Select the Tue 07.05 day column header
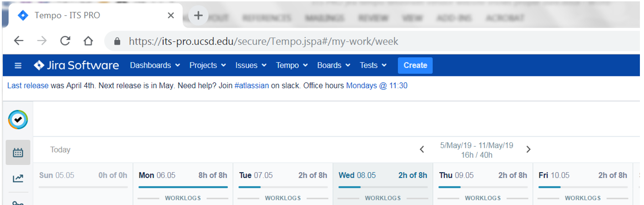 [x=283, y=175]
